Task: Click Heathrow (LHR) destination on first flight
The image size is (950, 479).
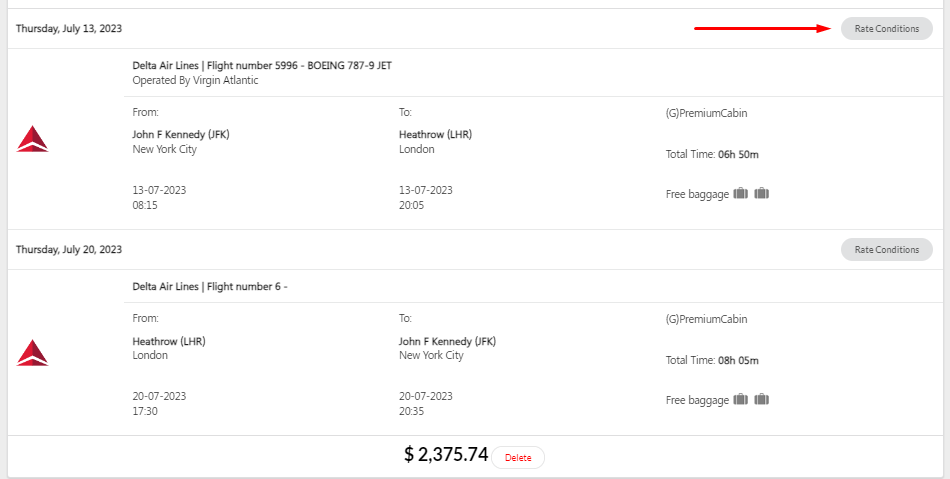Action: click(x=435, y=134)
